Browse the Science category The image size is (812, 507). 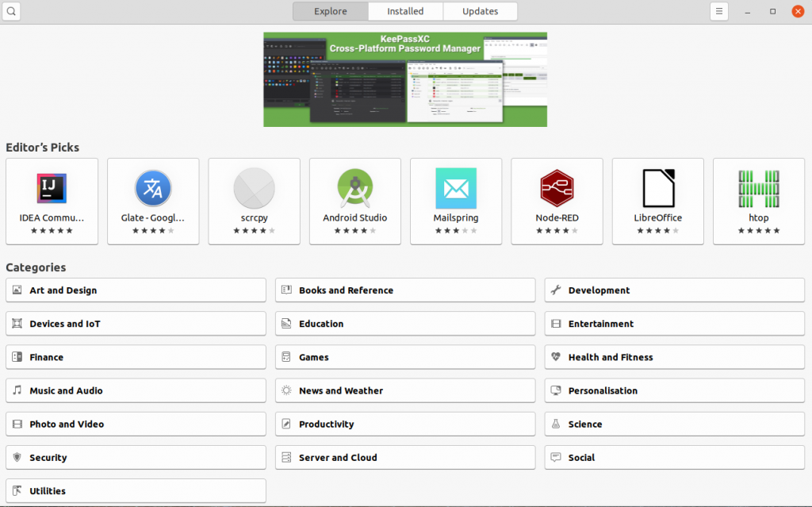[674, 424]
